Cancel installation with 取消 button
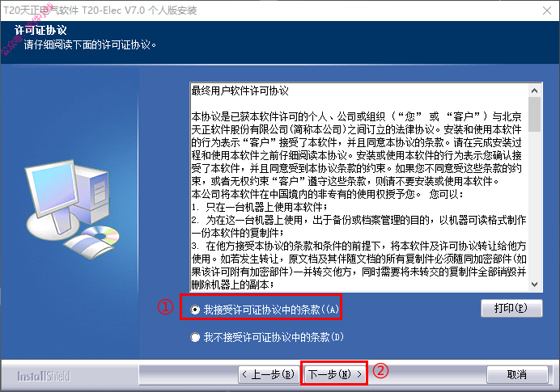Viewport: 560px width, 392px height. point(517,374)
